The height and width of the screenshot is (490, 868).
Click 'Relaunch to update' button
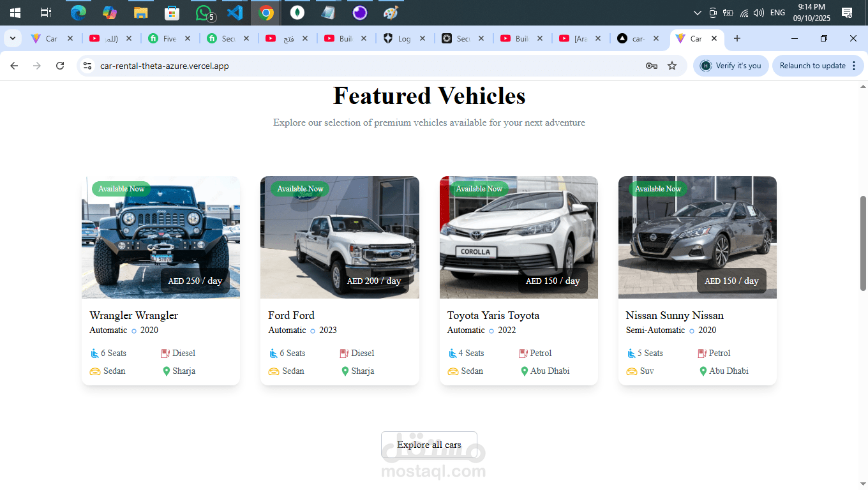coord(819,66)
